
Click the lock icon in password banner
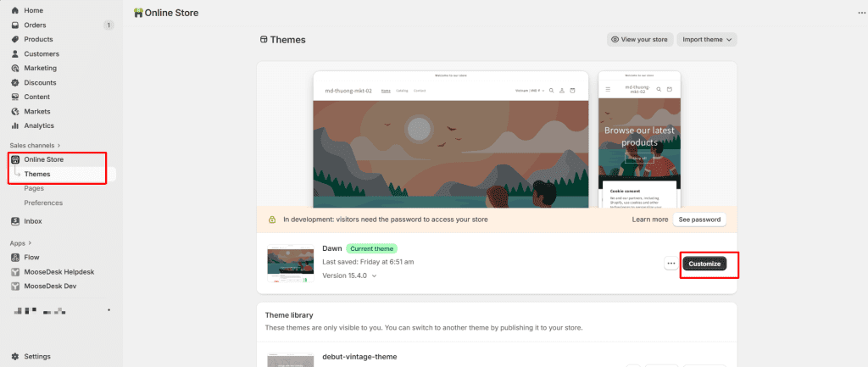point(272,220)
